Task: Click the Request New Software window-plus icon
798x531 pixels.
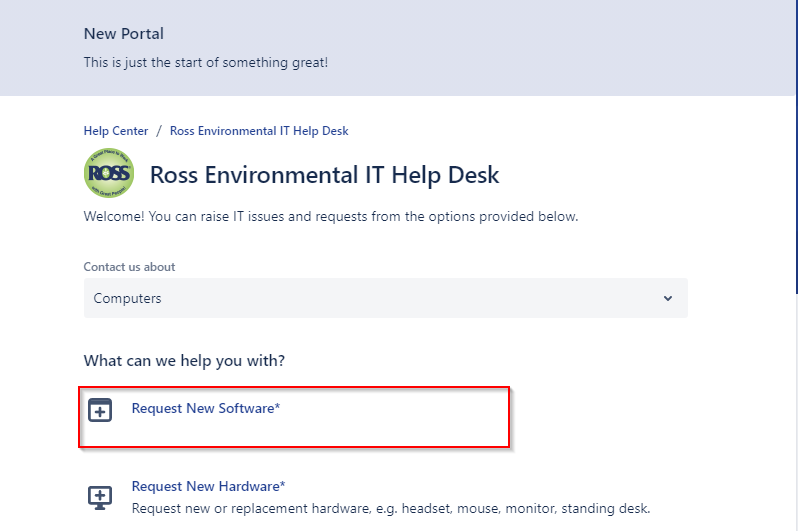Action: [100, 410]
